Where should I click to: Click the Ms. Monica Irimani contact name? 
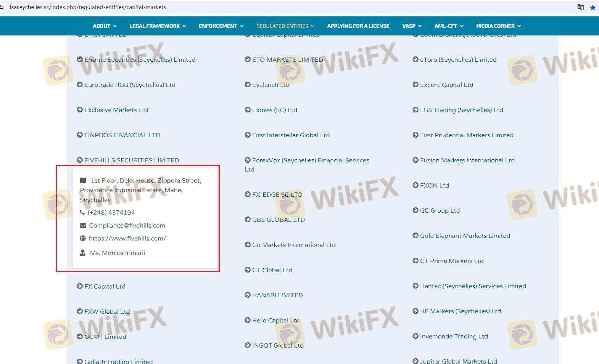(x=118, y=253)
